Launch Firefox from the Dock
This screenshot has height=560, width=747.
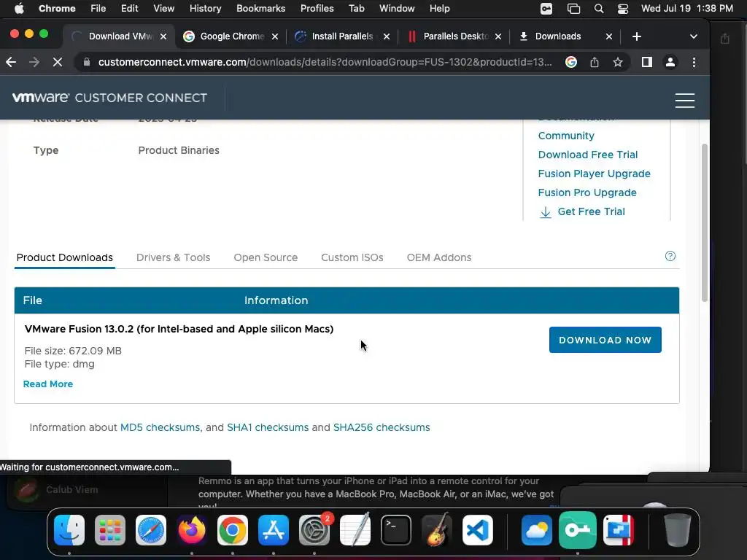(x=192, y=530)
